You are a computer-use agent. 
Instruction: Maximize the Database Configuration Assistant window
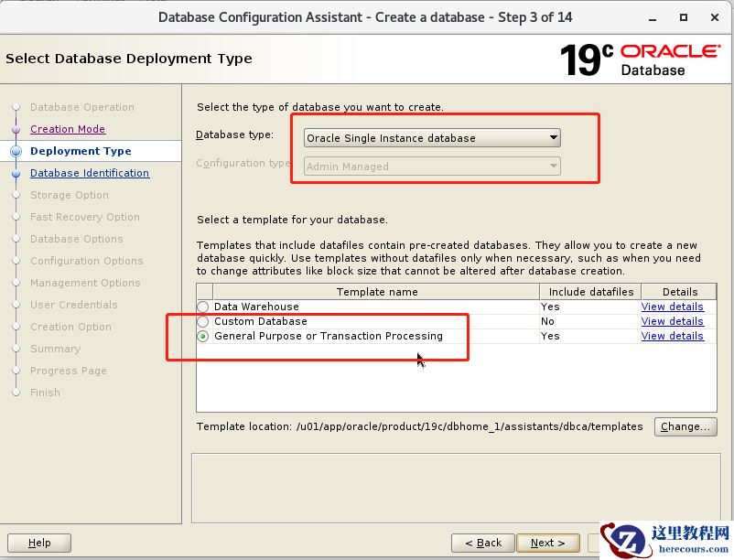(684, 17)
